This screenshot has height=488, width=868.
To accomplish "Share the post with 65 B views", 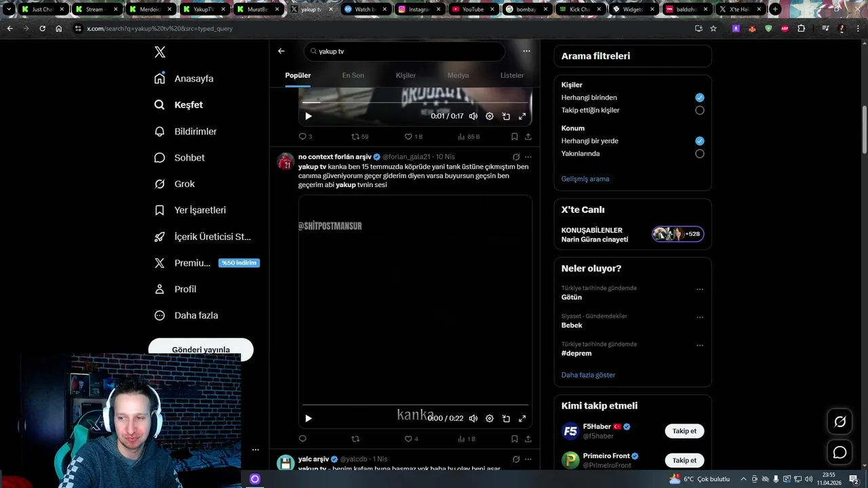I will coord(528,136).
